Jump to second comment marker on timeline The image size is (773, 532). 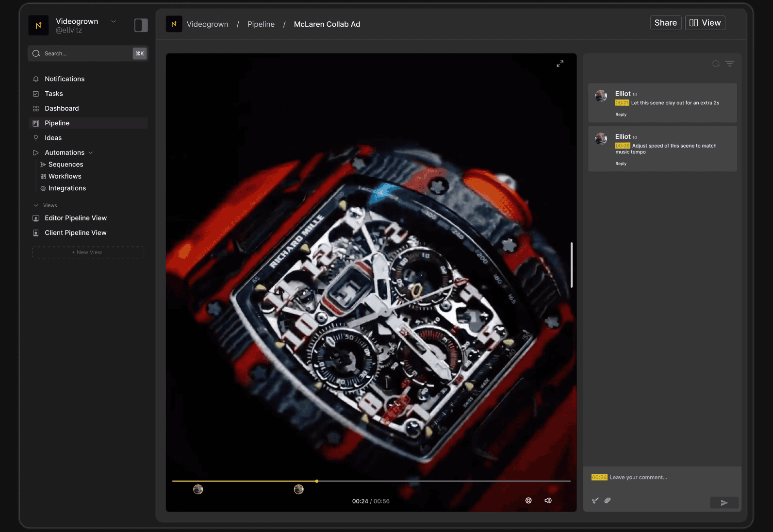[299, 489]
